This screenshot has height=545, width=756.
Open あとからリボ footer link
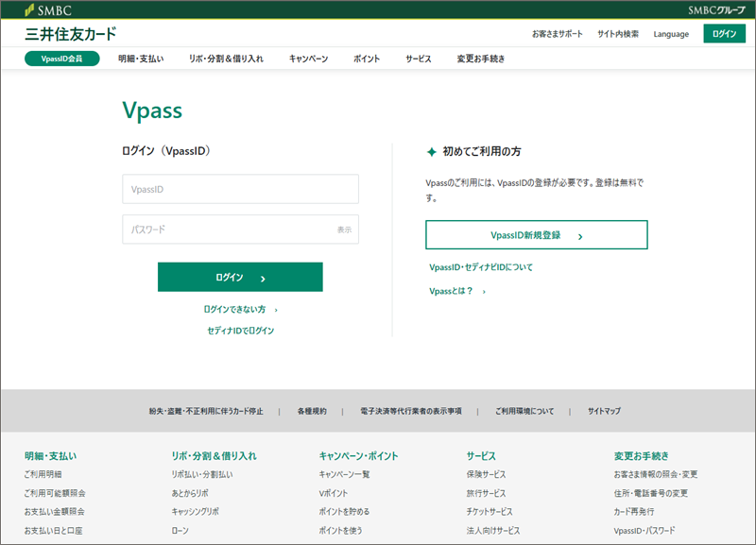pyautogui.click(x=190, y=493)
